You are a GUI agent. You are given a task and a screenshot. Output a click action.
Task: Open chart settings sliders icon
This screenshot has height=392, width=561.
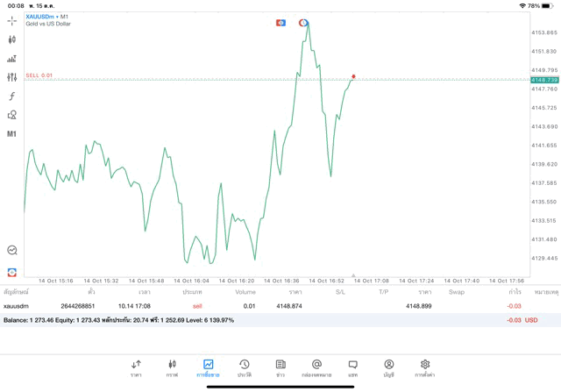tap(12, 77)
